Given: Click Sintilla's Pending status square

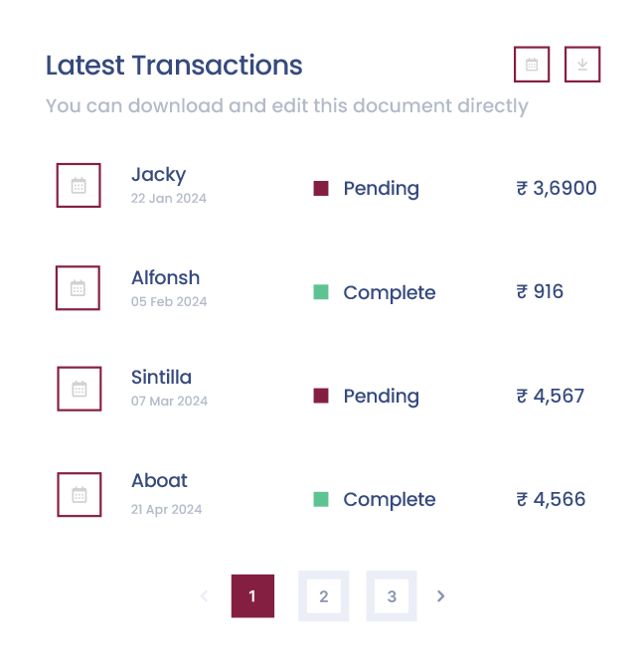Looking at the screenshot, I should point(321,396).
